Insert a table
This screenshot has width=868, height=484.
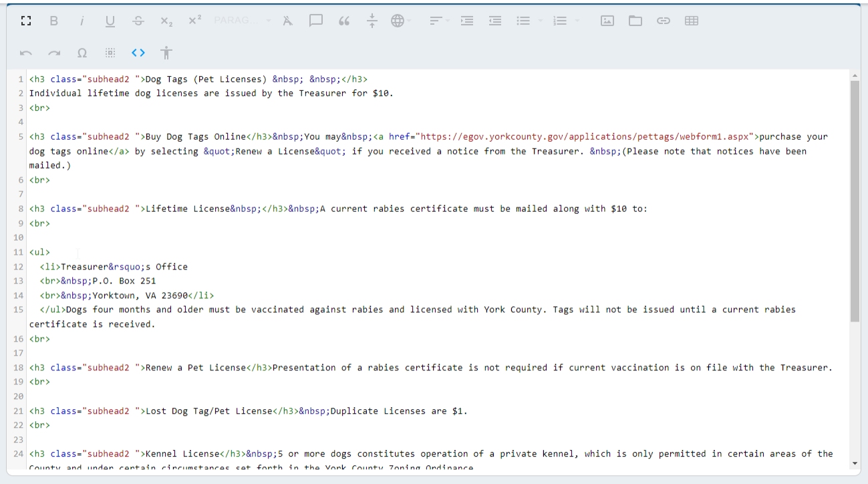tap(692, 21)
